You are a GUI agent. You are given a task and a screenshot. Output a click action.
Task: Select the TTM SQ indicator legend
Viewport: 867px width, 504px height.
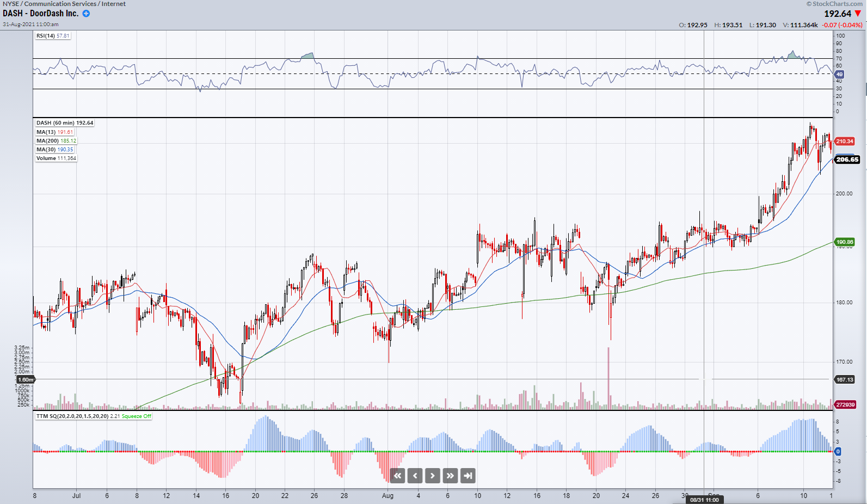94,416
